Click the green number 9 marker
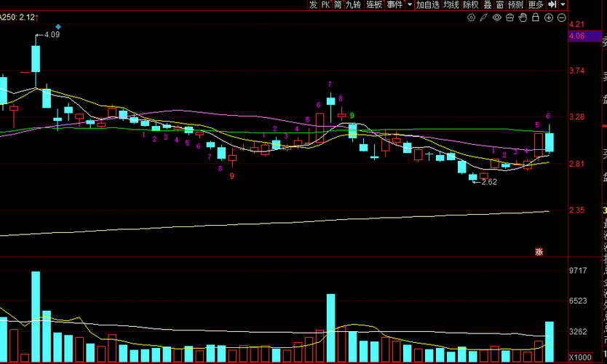The image size is (607, 364). [352, 116]
